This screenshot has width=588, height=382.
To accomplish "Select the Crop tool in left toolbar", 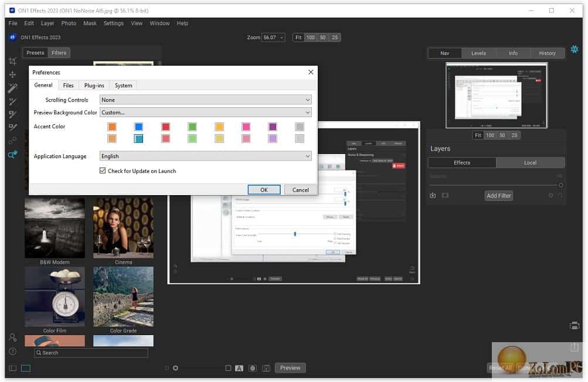I will coord(12,61).
